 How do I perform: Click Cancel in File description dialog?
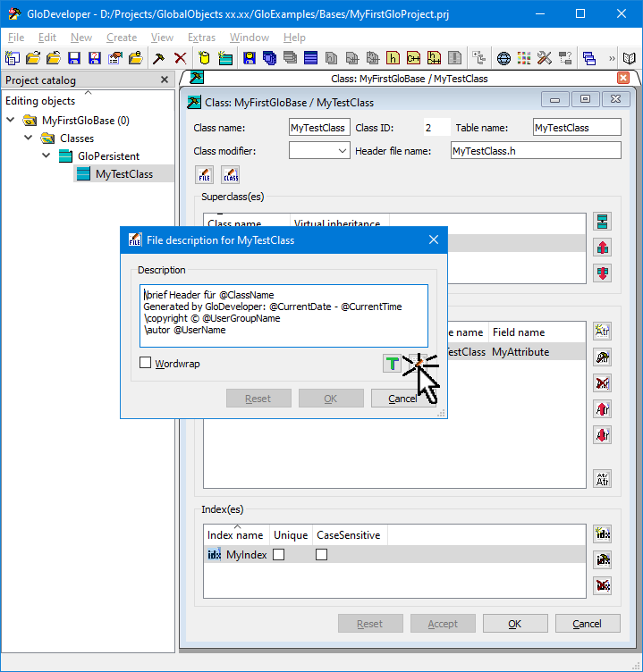click(403, 399)
